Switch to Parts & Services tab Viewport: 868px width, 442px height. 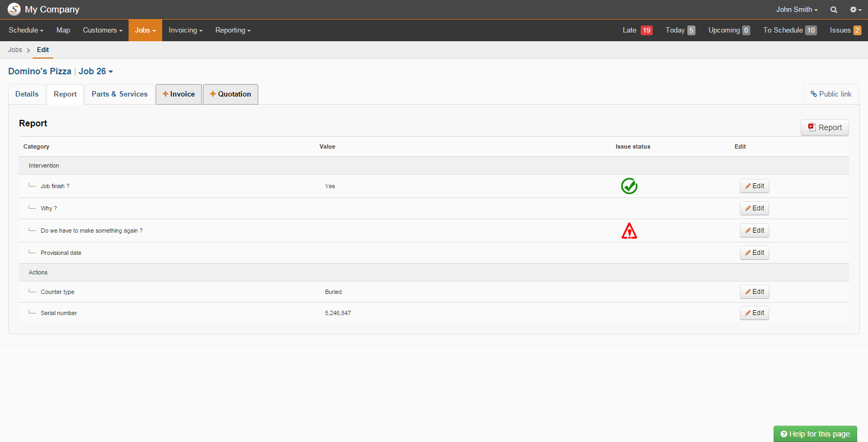(119, 94)
